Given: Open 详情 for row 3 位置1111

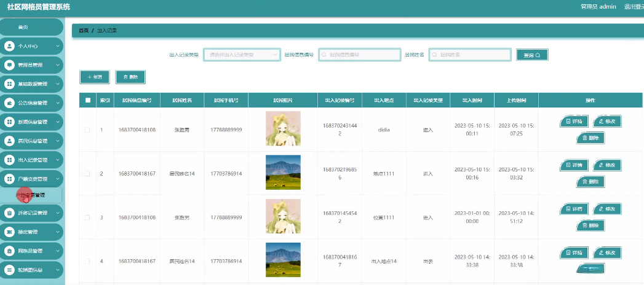Looking at the screenshot, I should tap(574, 209).
